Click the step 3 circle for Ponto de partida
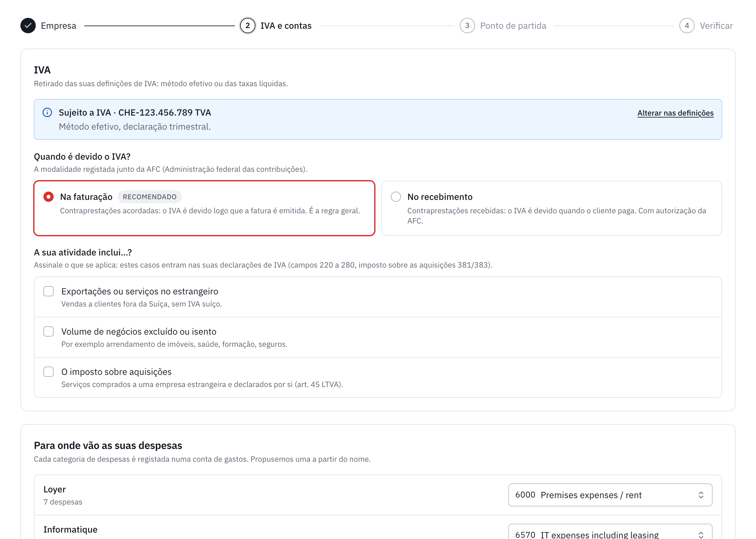The image size is (756, 539). click(467, 26)
